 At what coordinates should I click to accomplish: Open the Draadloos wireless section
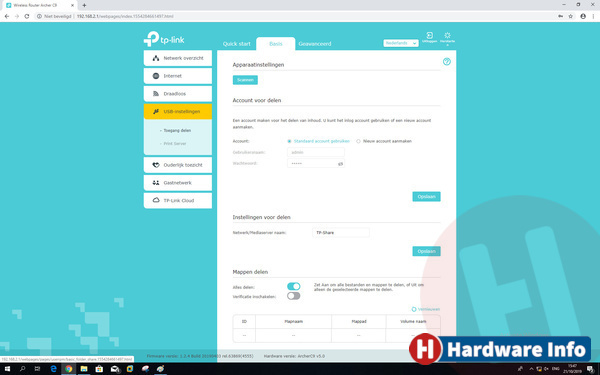pyautogui.click(x=178, y=94)
